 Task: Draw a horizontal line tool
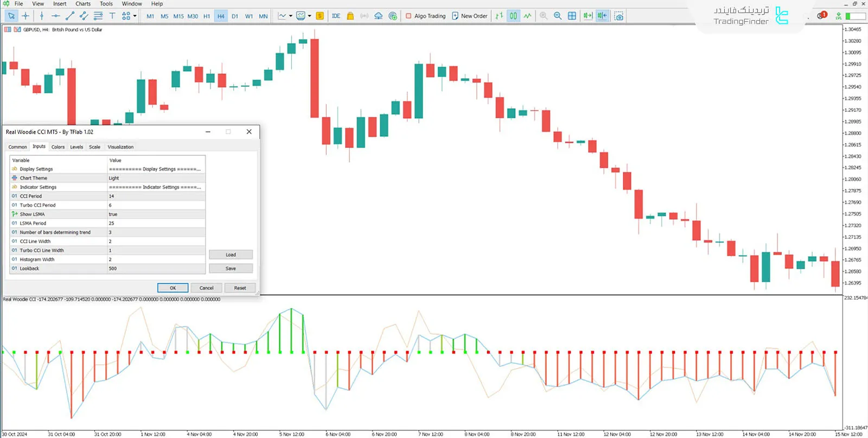55,16
